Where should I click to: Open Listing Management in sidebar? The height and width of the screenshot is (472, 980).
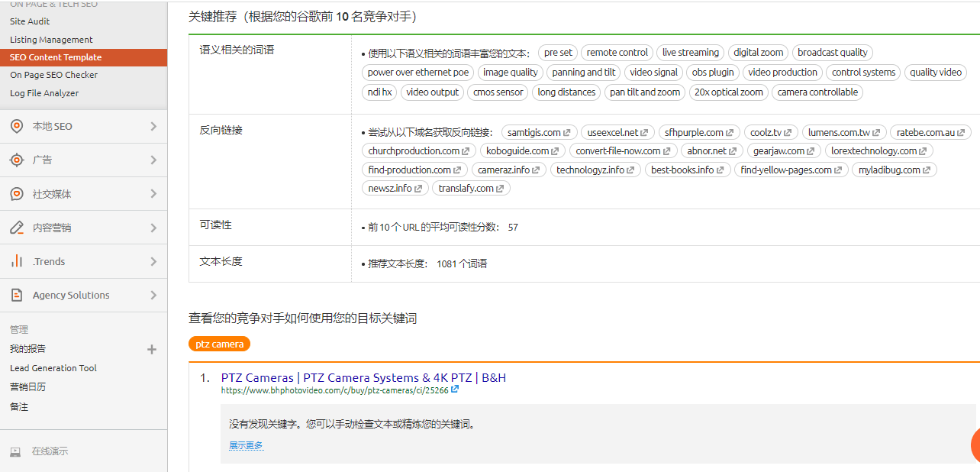tap(51, 40)
